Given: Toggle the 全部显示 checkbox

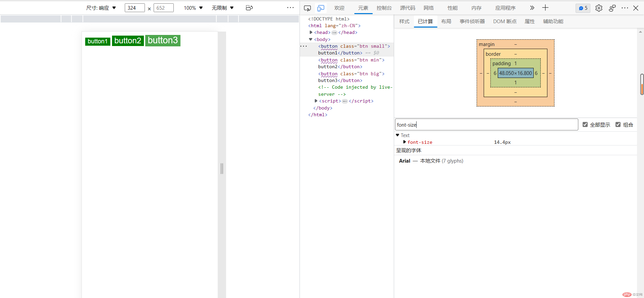Looking at the screenshot, I should (585, 125).
